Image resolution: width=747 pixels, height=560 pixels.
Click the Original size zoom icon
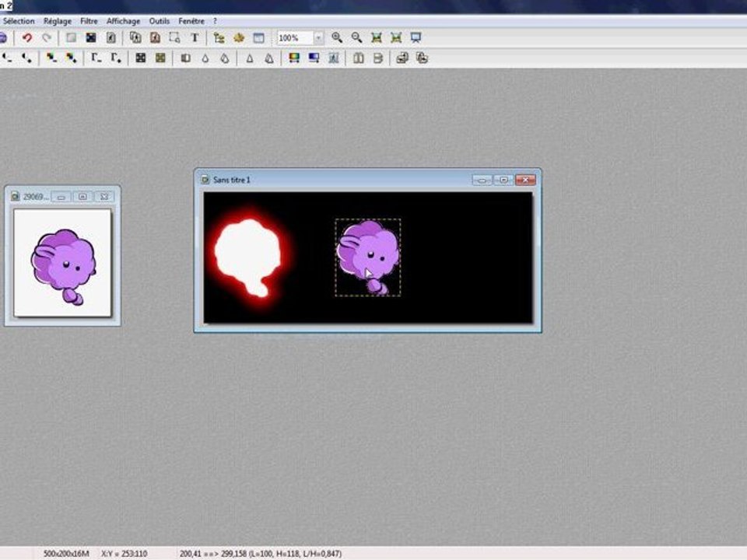(x=377, y=37)
